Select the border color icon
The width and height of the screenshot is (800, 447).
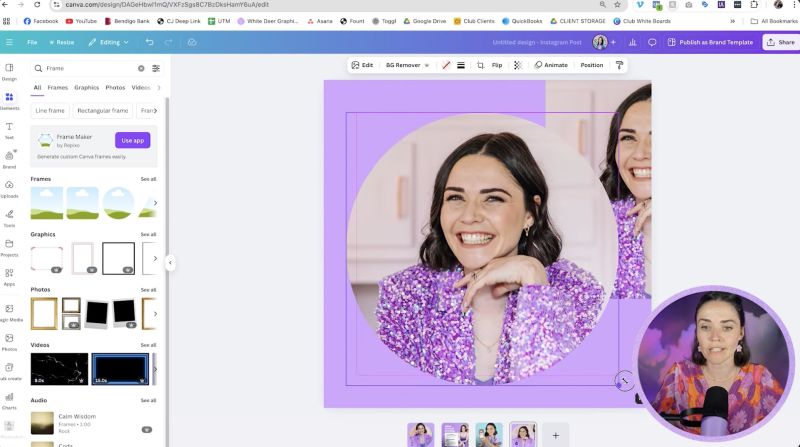446,65
